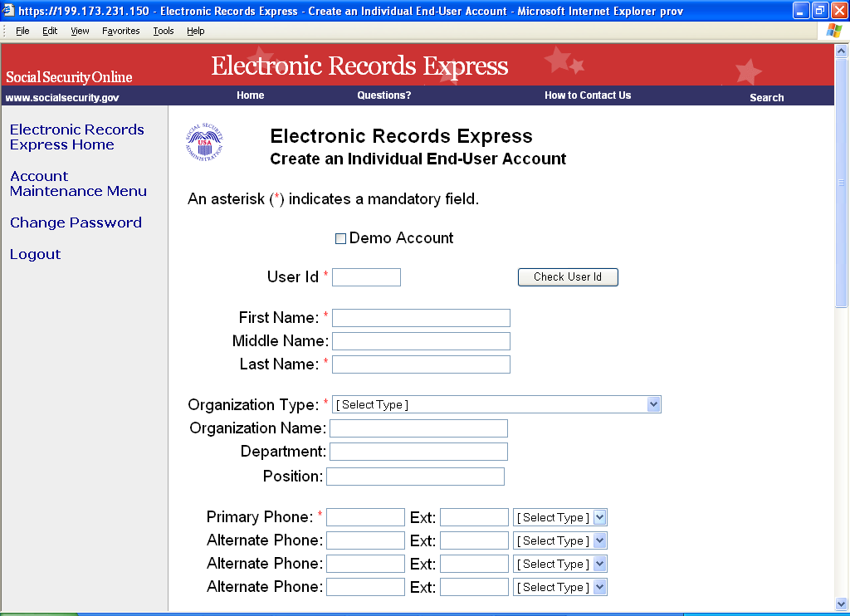Image resolution: width=850 pixels, height=616 pixels.
Task: Focus the Middle Name input field
Action: click(421, 341)
